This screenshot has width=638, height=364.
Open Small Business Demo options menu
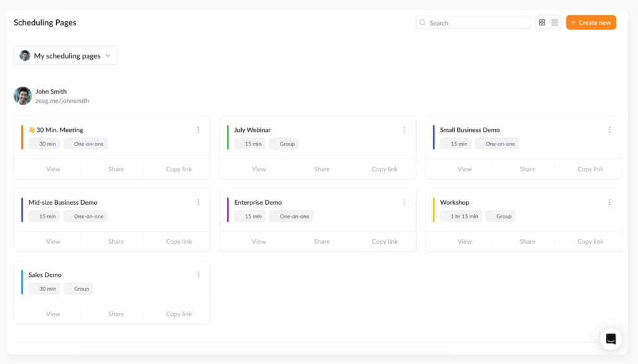point(609,129)
